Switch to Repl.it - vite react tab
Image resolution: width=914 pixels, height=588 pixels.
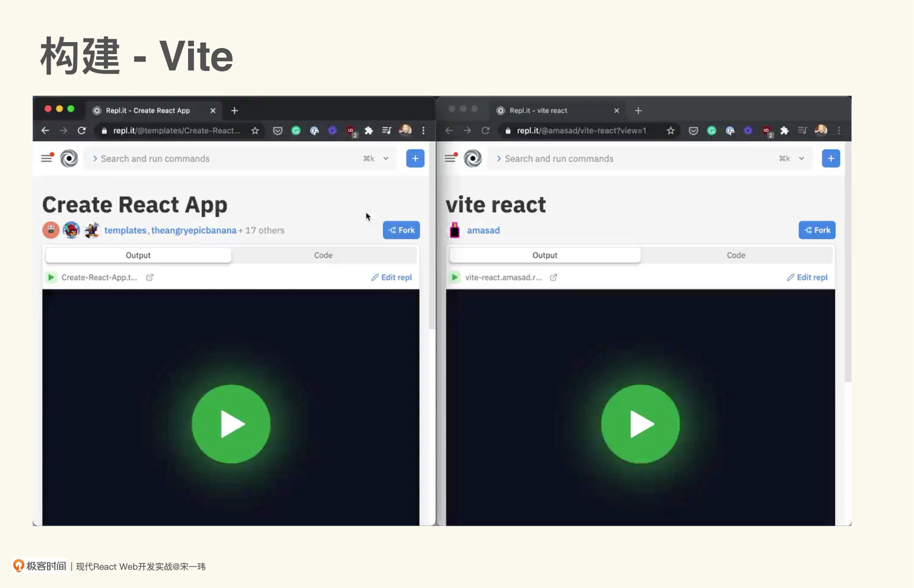558,110
